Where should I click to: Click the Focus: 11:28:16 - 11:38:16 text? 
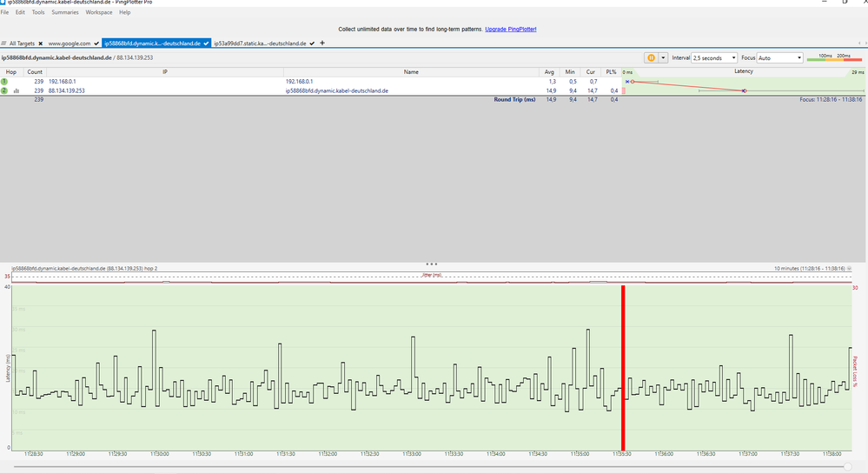coord(831,100)
